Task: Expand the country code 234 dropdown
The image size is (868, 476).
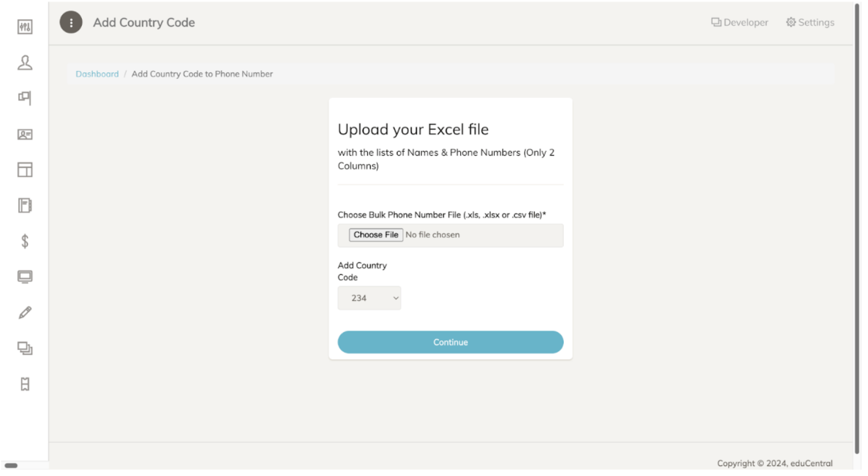Action: tap(369, 298)
